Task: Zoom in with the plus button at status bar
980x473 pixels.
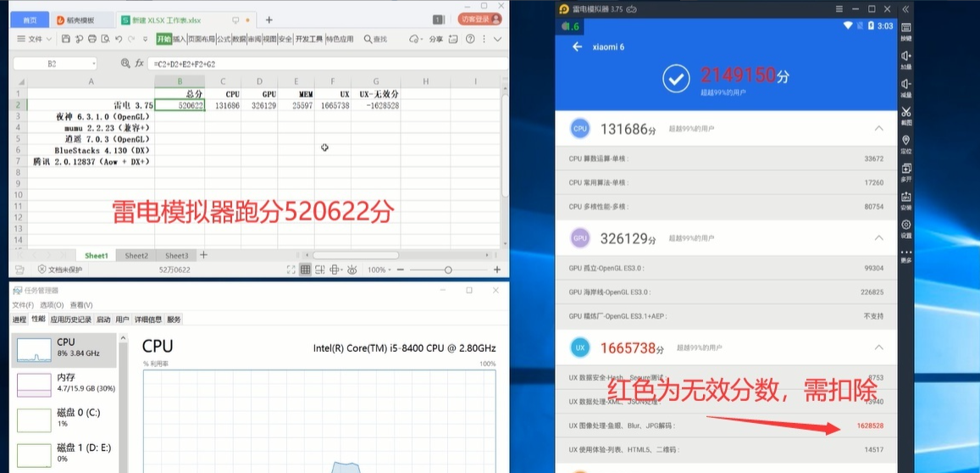Action: 497,270
